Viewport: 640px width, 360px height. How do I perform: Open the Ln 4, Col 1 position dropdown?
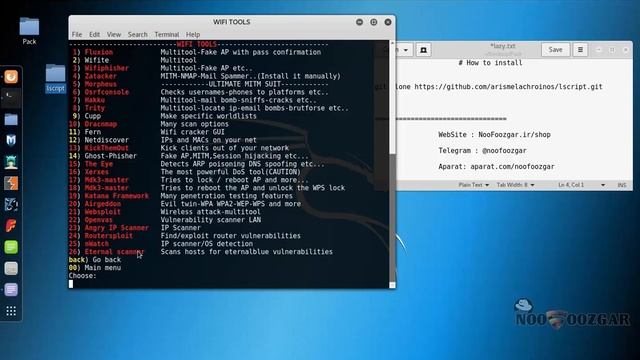click(581, 185)
